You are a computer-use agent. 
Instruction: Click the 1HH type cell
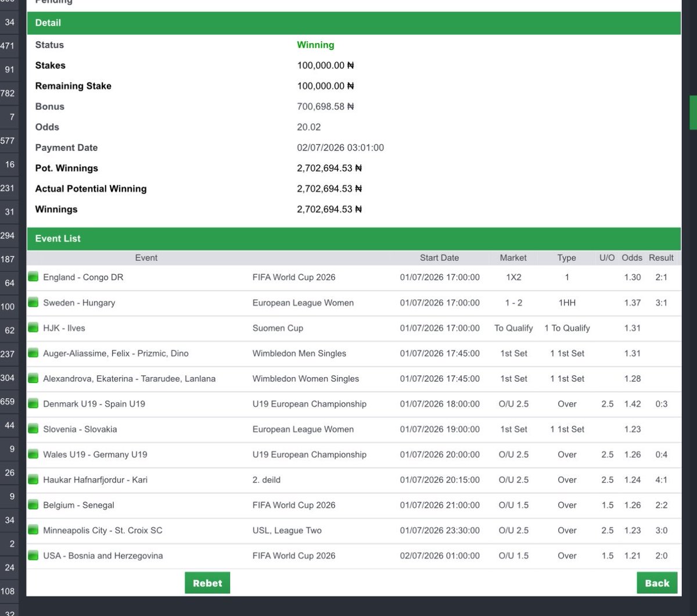point(567,303)
